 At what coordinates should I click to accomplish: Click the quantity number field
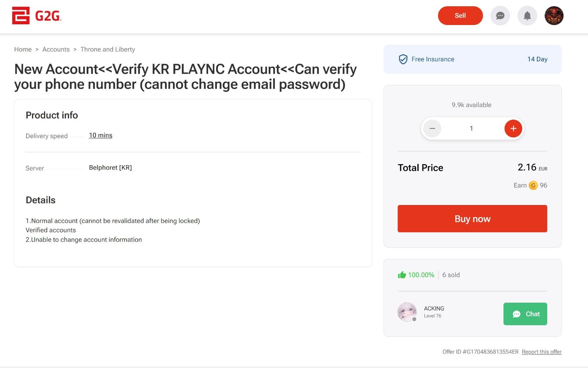coord(472,128)
